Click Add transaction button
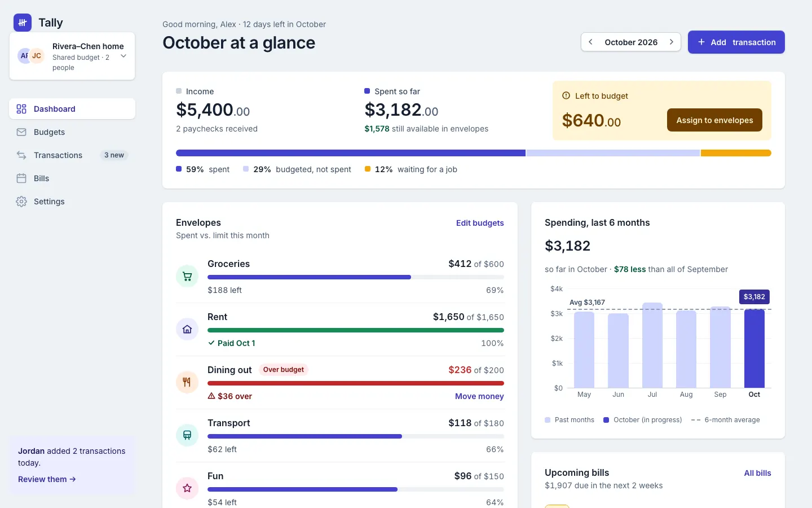812x508 pixels. click(736, 42)
